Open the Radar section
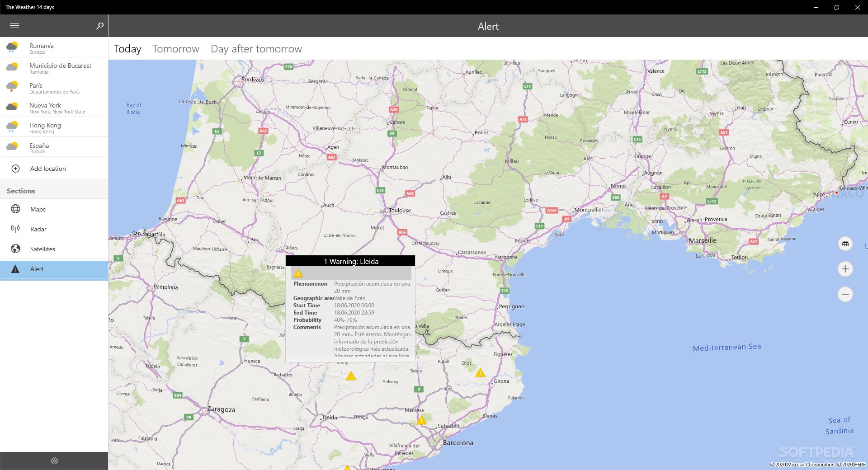868x470 pixels. [54, 229]
